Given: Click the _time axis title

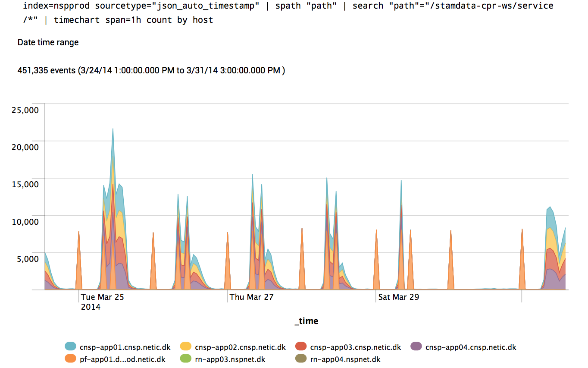Looking at the screenshot, I should (306, 321).
